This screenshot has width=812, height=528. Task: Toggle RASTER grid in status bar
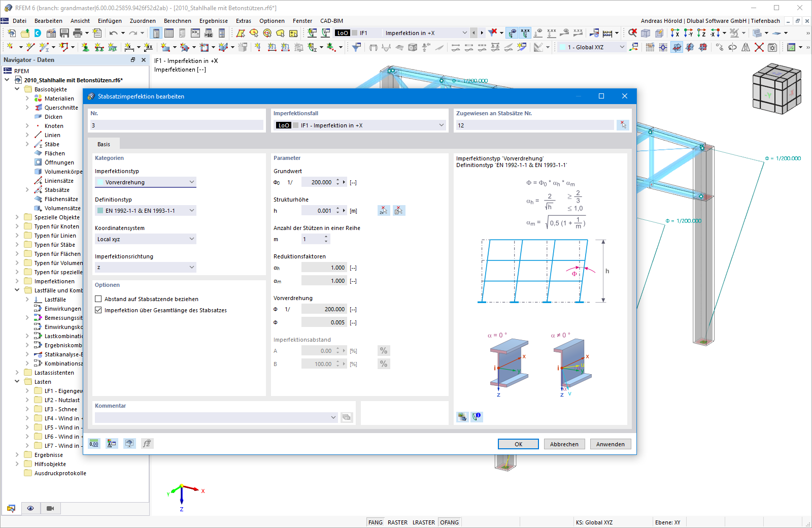[x=397, y=522]
